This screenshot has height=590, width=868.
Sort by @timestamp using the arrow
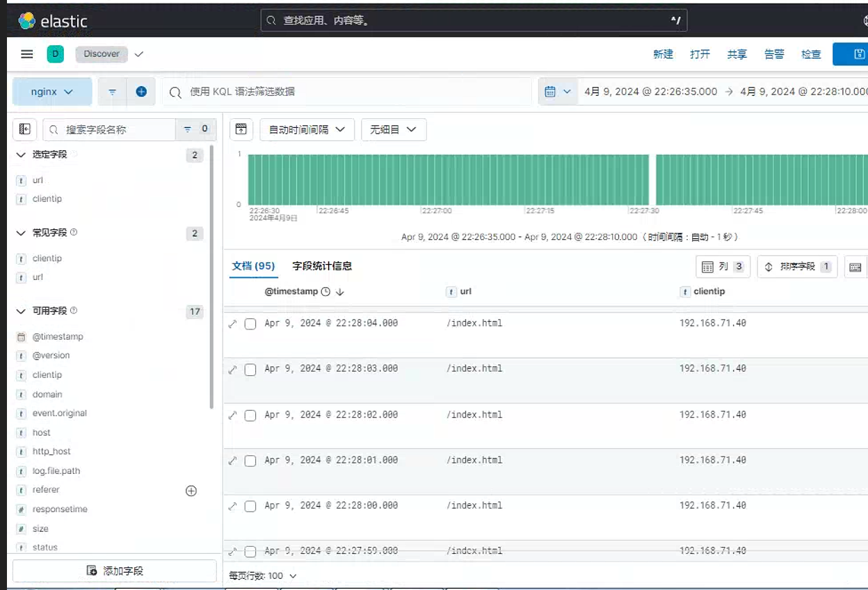coord(340,292)
